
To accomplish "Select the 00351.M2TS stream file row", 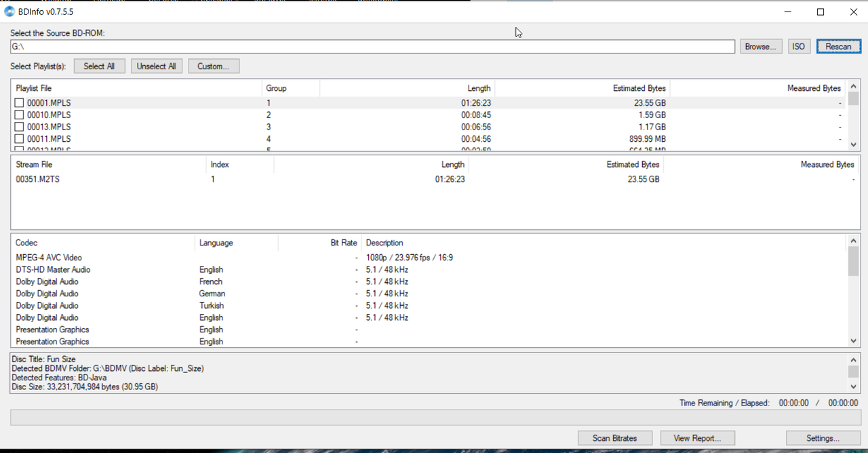I will pos(434,180).
